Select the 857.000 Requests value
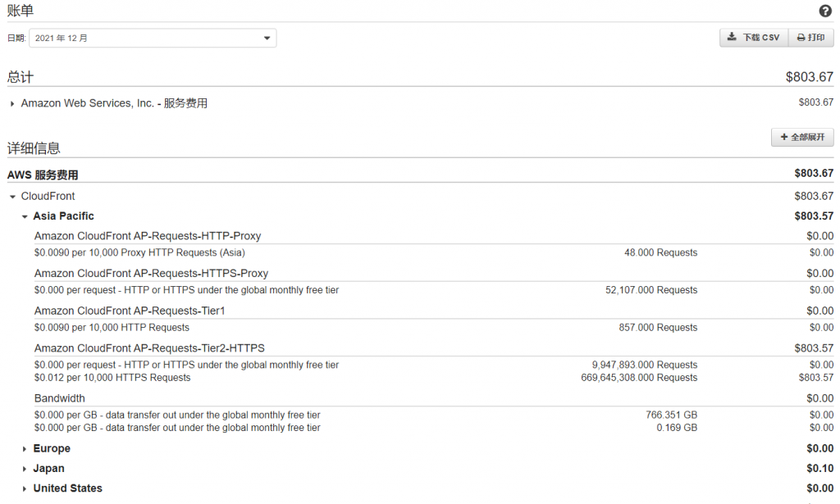The image size is (840, 504). [658, 328]
